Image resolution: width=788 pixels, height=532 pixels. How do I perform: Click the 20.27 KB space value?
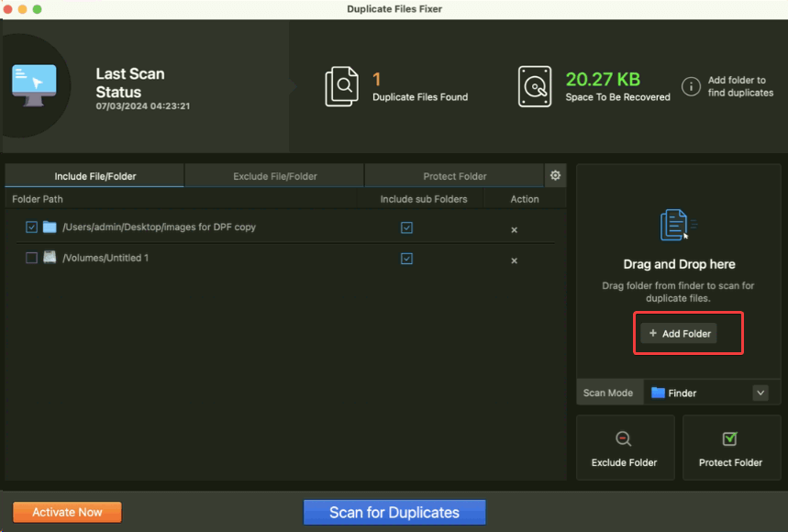tap(603, 79)
